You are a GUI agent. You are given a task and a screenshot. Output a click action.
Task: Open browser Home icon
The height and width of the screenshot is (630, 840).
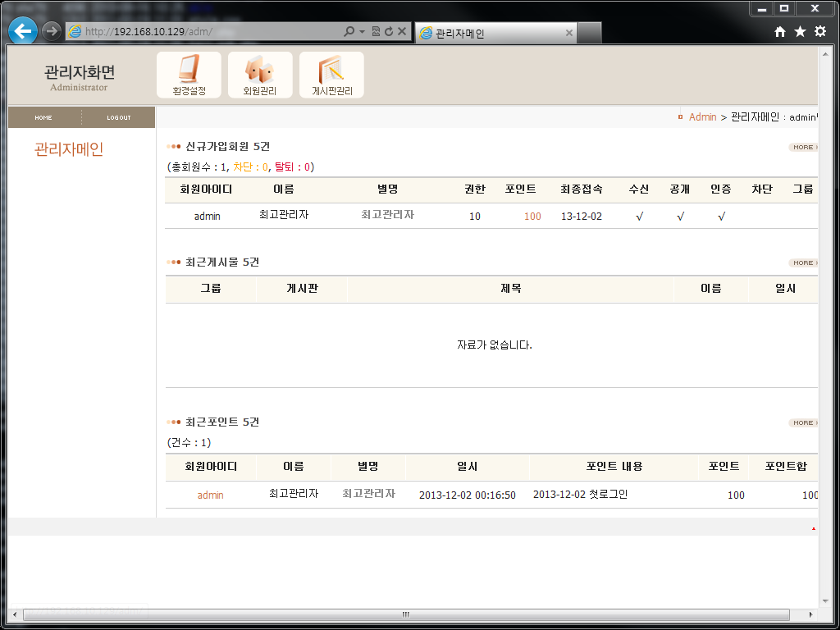coord(780,32)
